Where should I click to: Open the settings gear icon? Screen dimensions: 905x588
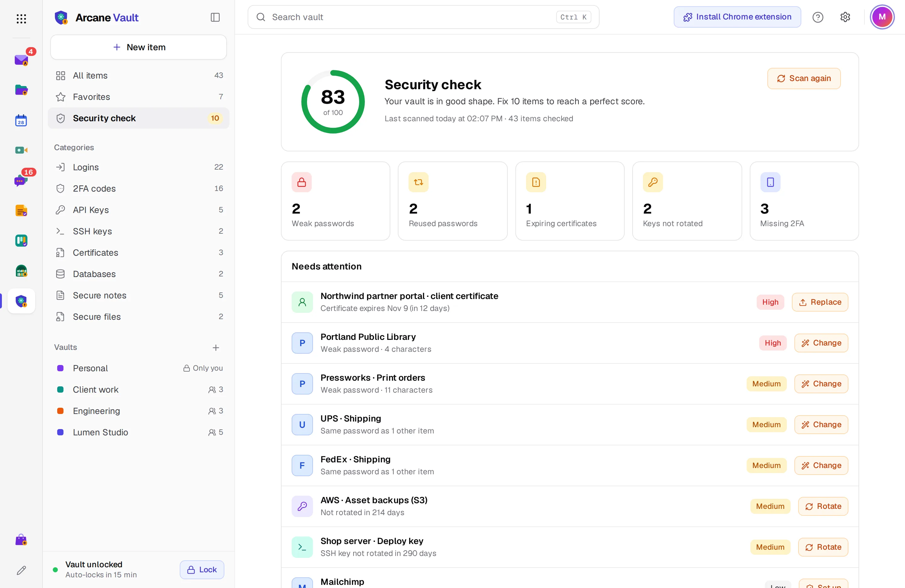[x=845, y=17]
